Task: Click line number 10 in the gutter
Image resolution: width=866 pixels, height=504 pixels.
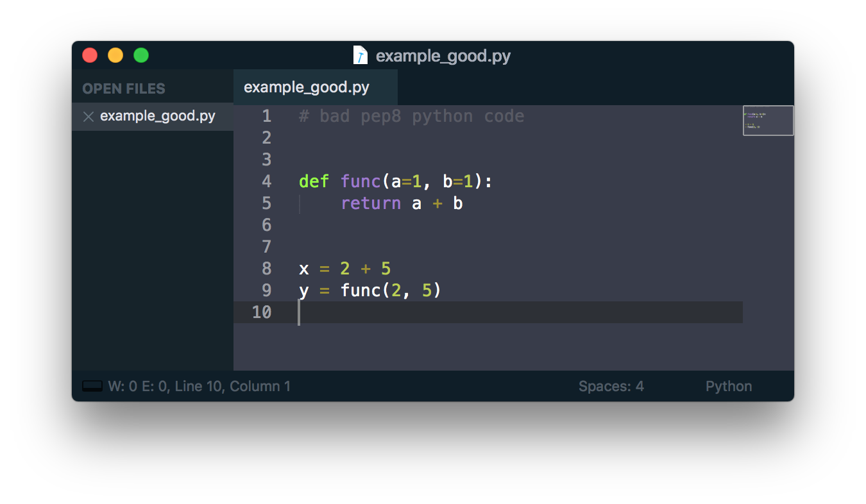Action: [x=262, y=312]
